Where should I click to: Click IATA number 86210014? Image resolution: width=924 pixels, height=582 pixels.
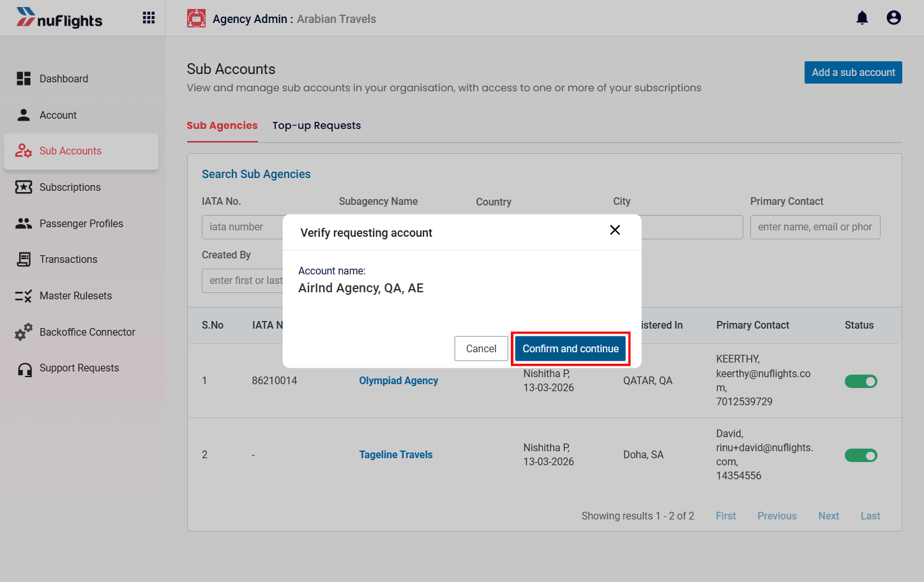(275, 381)
